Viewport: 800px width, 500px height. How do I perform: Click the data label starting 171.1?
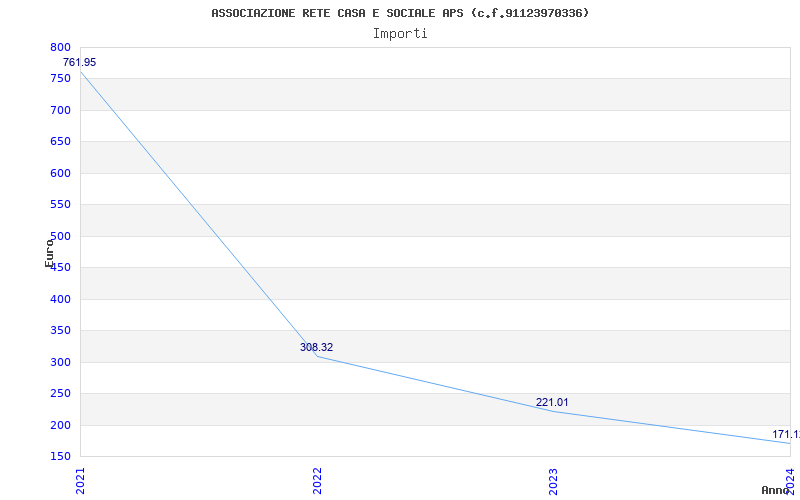(x=786, y=435)
